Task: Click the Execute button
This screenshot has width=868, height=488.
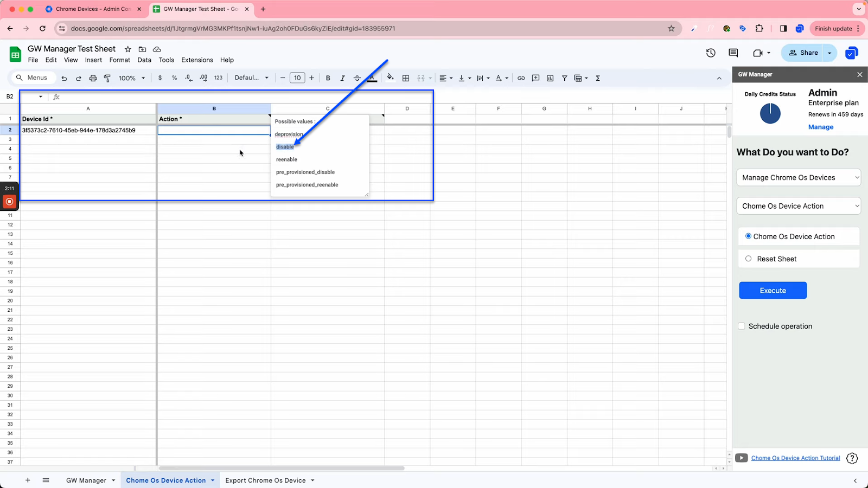Action: (x=773, y=290)
